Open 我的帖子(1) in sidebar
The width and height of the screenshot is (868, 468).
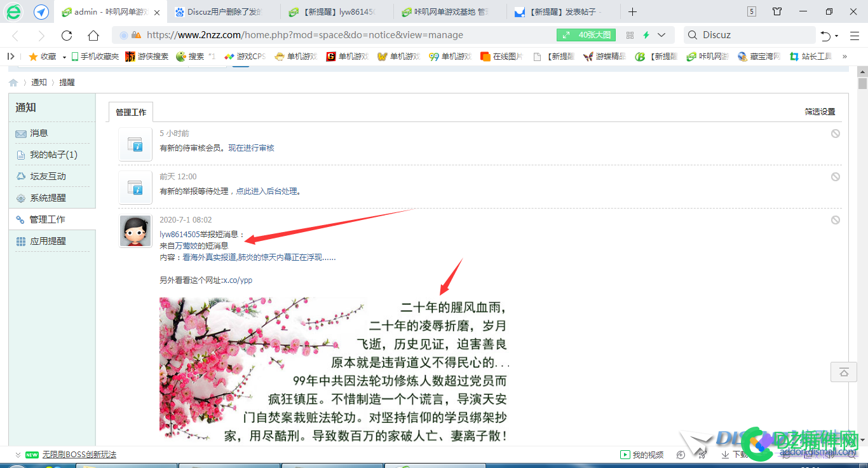point(52,155)
